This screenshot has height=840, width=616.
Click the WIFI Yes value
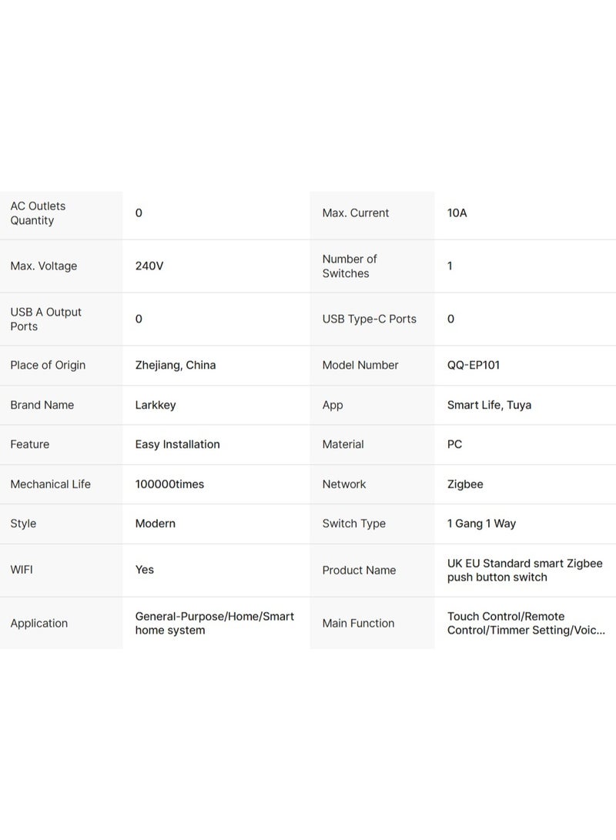point(145,571)
